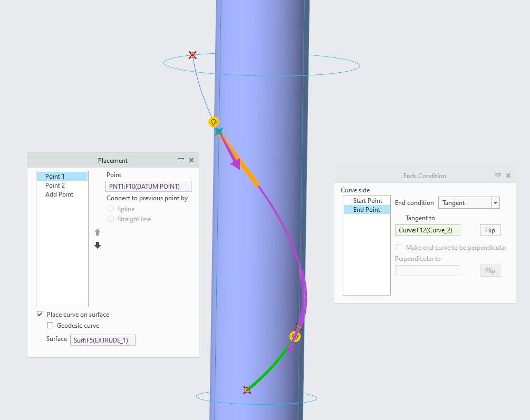Select the Spline radio button

(x=111, y=208)
